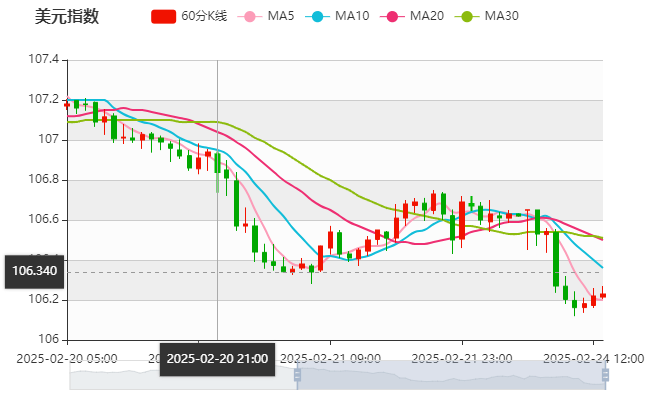
Task: Hide the MA10 moving average line
Action: click(337, 16)
